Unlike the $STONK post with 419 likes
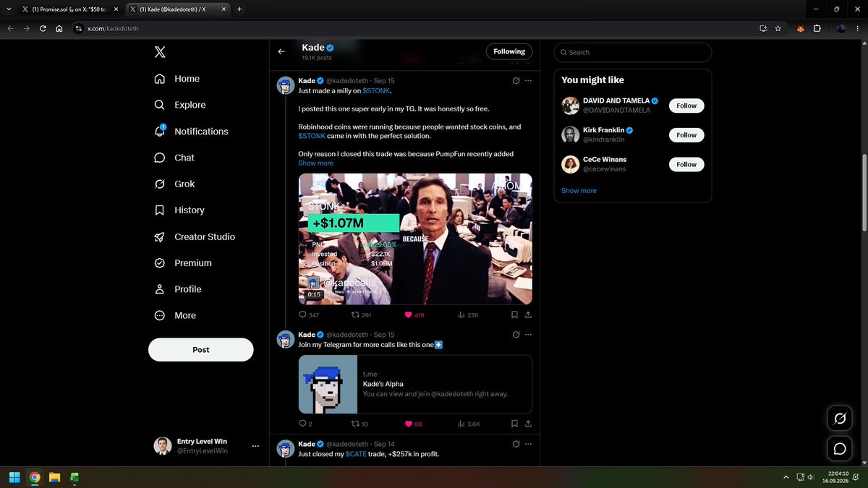Screen dimensions: 868x488 coord(414,315)
